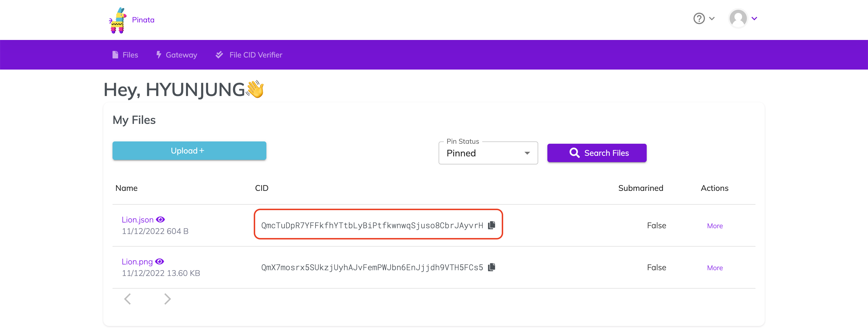Copy the Lion.png CID with clipboard icon
Viewport: 868px width, 330px height.
(x=492, y=267)
